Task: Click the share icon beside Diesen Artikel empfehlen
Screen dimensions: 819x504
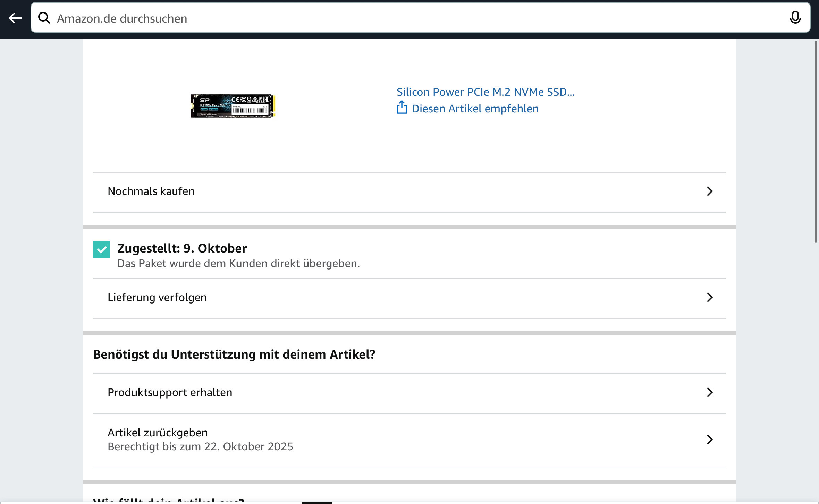Action: [x=402, y=108]
